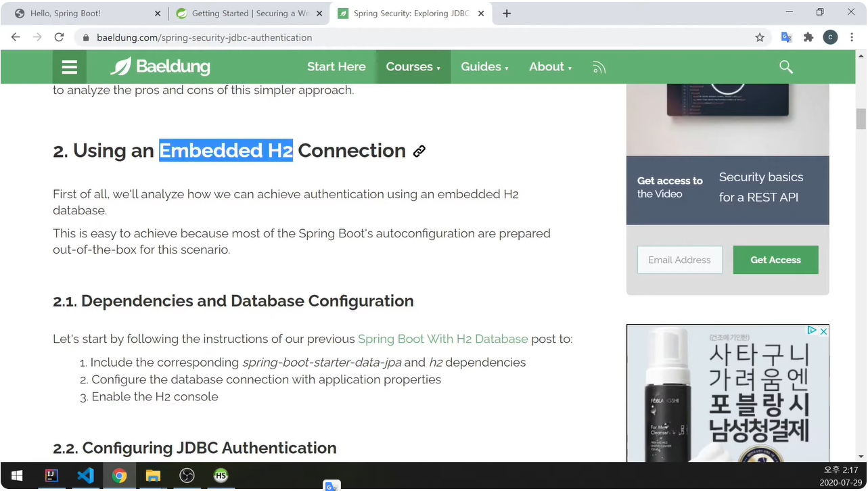Screen dimensions: 868x491
Task: Click the Get Access button
Action: 775,260
